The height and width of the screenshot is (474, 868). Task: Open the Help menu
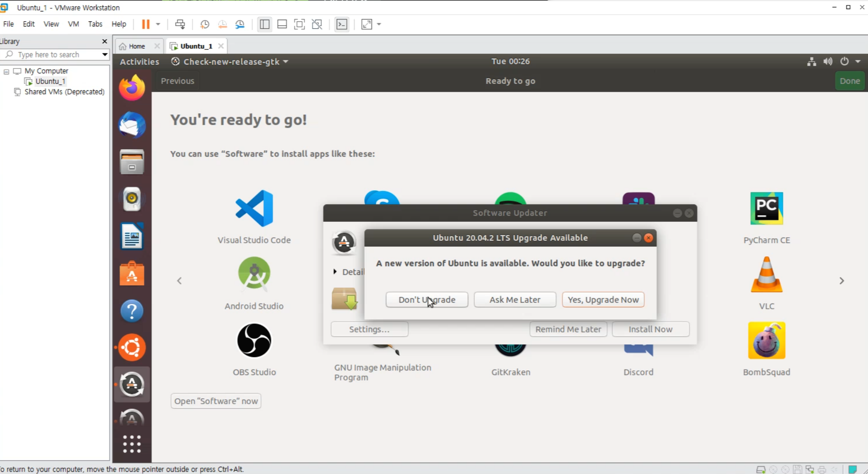(x=119, y=24)
